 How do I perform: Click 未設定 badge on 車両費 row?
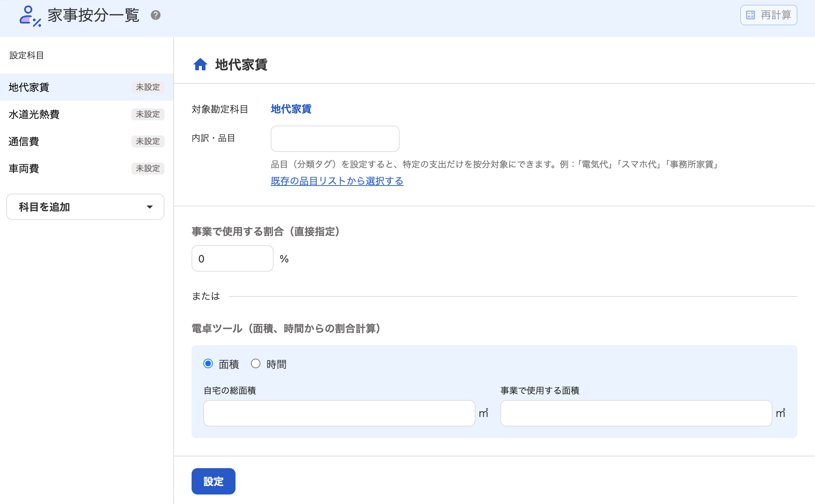pyautogui.click(x=148, y=168)
